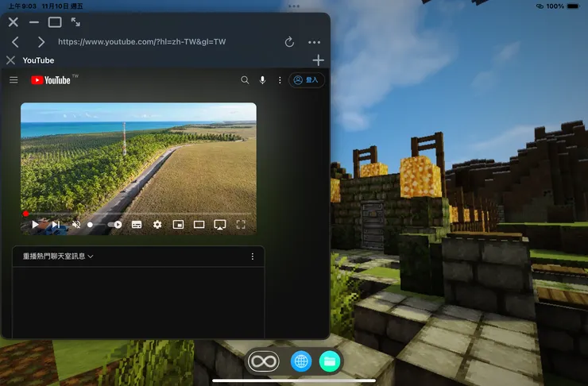588x386 pixels.
Task: Play the video
Action: [x=35, y=225]
